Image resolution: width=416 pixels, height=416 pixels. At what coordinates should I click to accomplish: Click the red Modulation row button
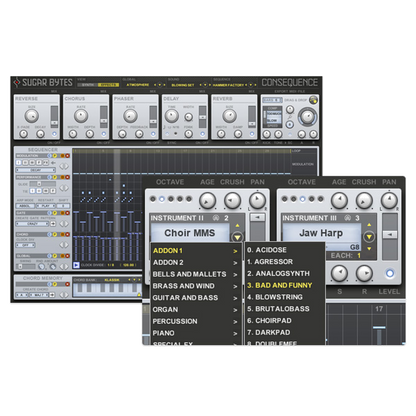coord(67,156)
